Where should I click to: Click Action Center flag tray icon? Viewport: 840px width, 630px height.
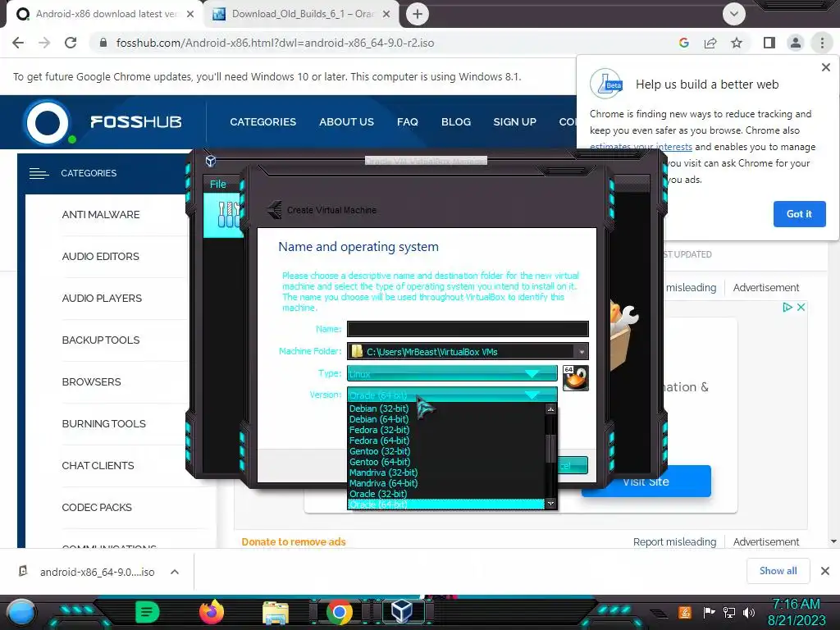pos(710,612)
